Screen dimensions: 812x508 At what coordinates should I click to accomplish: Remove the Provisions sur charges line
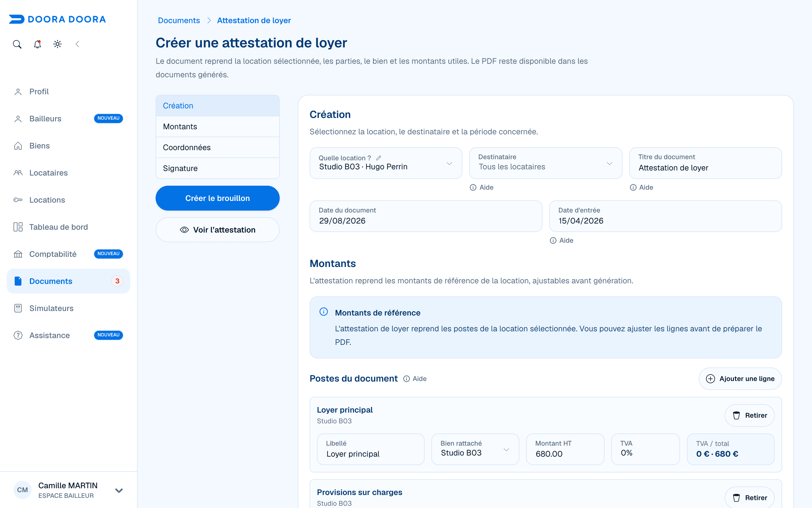pyautogui.click(x=750, y=498)
